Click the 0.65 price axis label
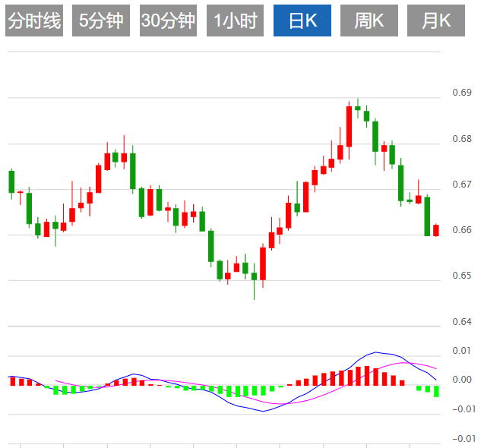The width and height of the screenshot is (484, 448). (462, 276)
